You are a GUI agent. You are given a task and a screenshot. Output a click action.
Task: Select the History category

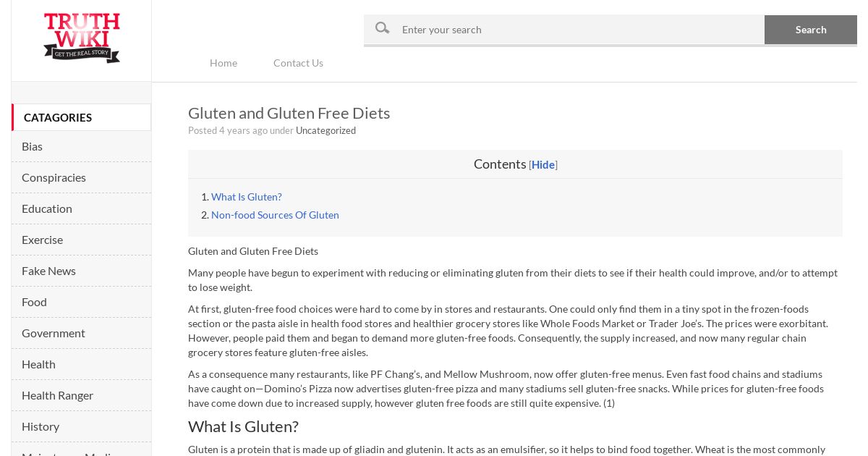(81, 426)
